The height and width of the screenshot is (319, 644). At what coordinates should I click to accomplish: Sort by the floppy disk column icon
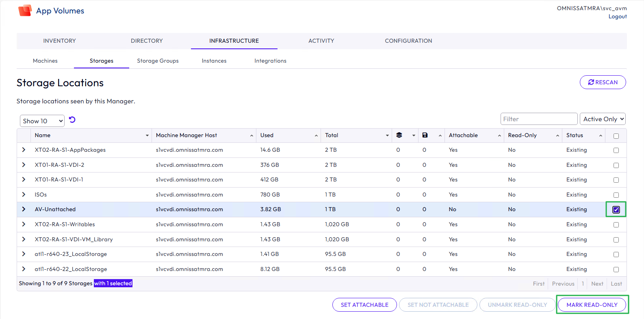[x=425, y=135]
